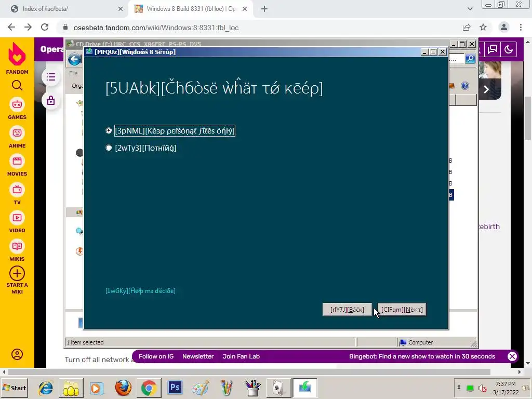Viewport: 532px width, 399px height.
Task: Click the Next button in setup
Action: pos(402,310)
